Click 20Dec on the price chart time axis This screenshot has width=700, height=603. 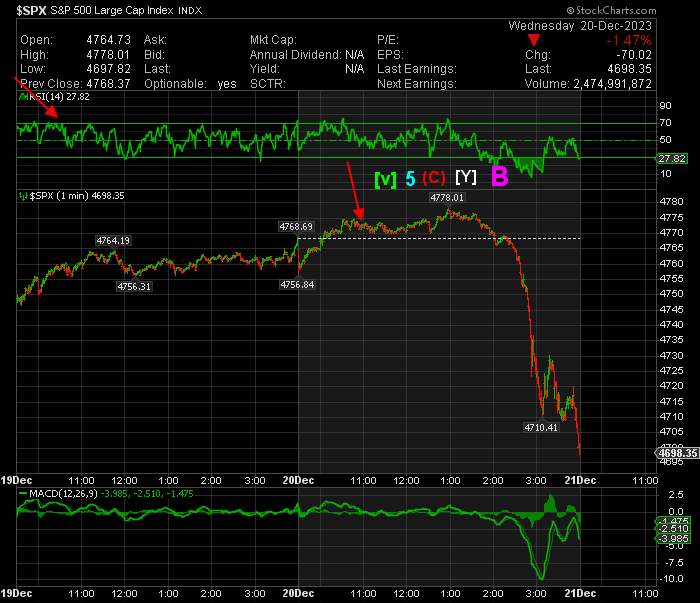click(x=298, y=481)
